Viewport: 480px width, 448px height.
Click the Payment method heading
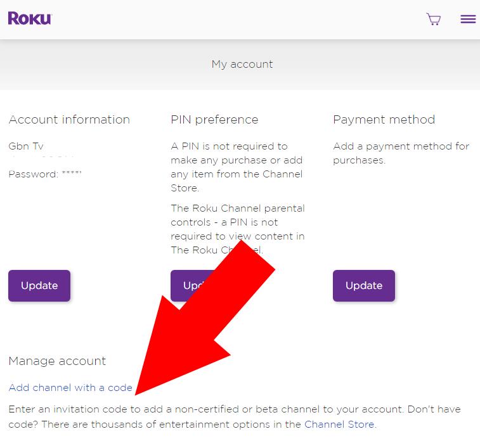[384, 119]
